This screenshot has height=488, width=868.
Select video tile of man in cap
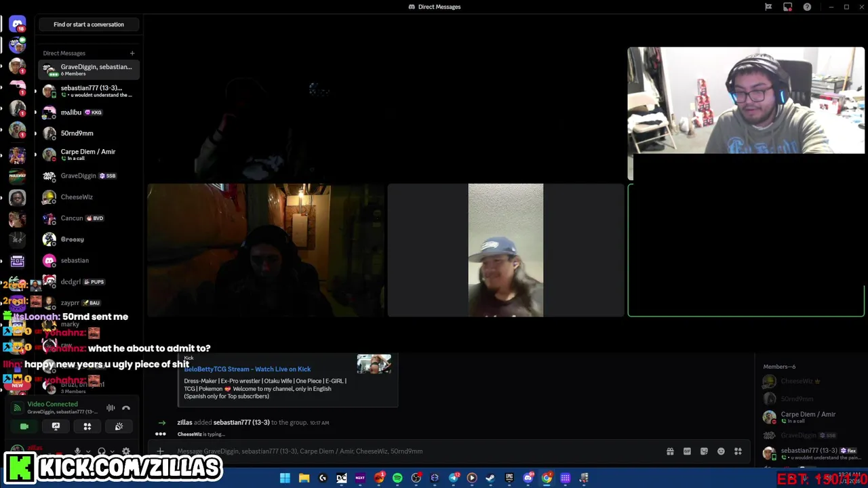[x=506, y=250]
